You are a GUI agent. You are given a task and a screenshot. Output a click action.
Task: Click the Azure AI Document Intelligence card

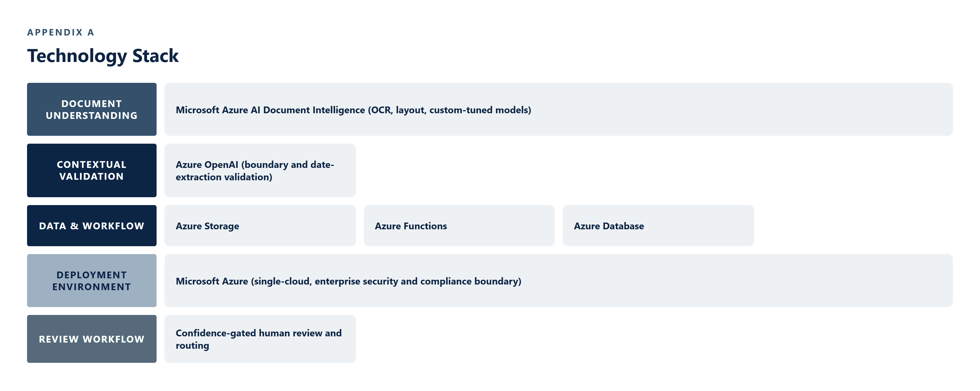558,109
